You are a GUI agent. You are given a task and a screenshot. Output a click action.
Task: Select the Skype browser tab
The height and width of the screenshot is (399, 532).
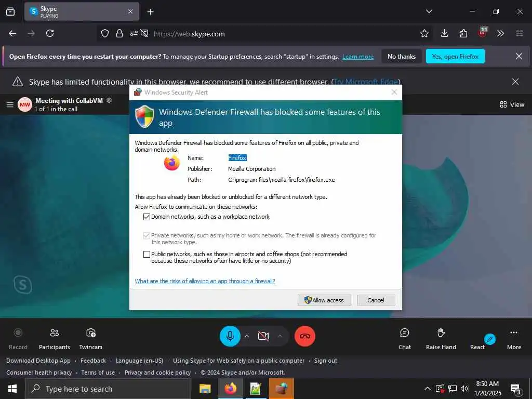82,11
